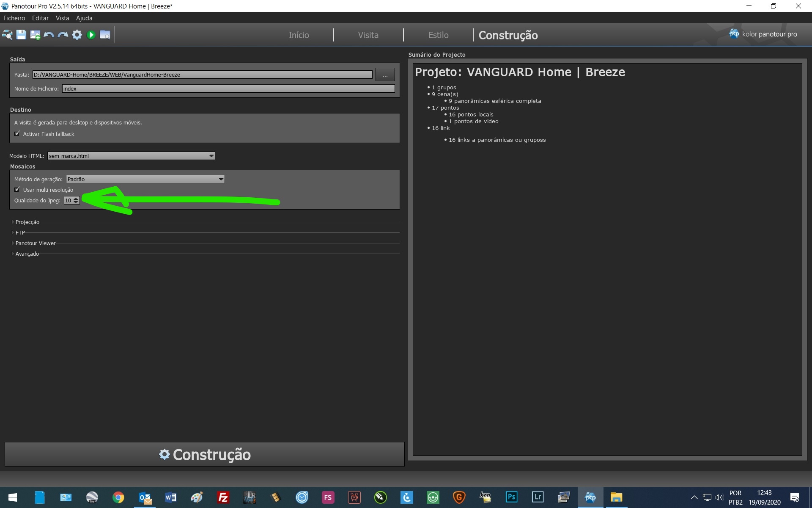Click the POR PTB2 language indicator
Viewport: 812px width, 508px height.
[x=735, y=497]
